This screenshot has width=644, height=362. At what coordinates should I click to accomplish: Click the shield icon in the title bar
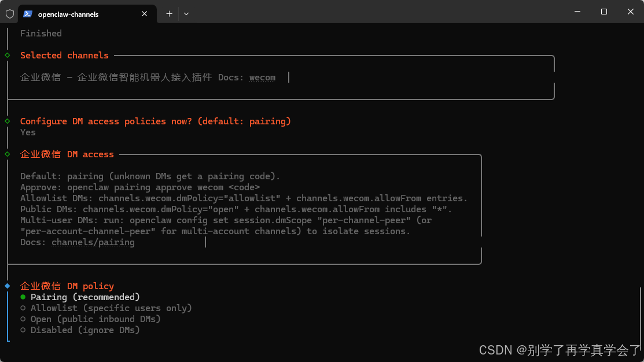[10, 14]
